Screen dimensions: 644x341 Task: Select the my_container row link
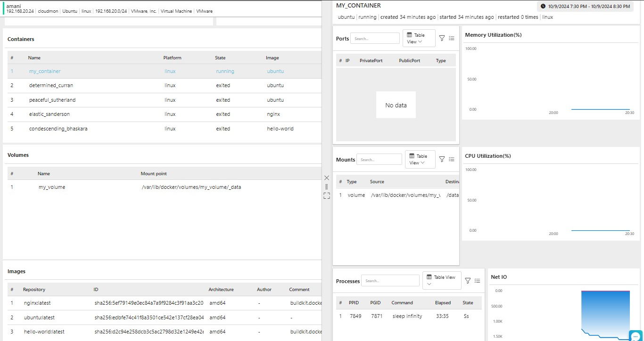tap(45, 72)
